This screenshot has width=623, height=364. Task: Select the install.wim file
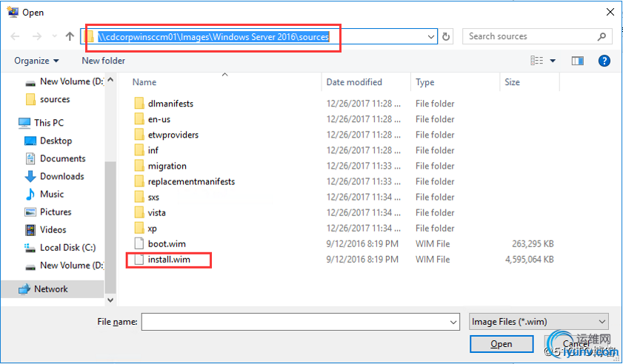169,260
